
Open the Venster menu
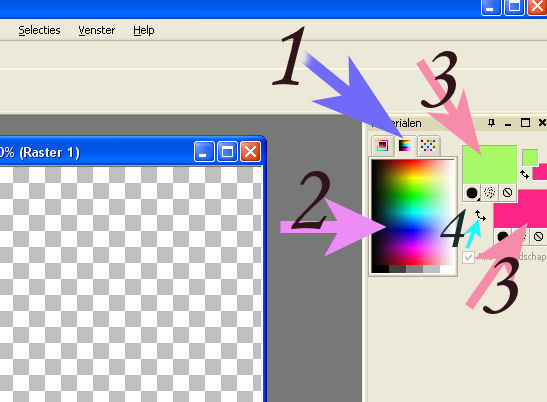point(97,30)
